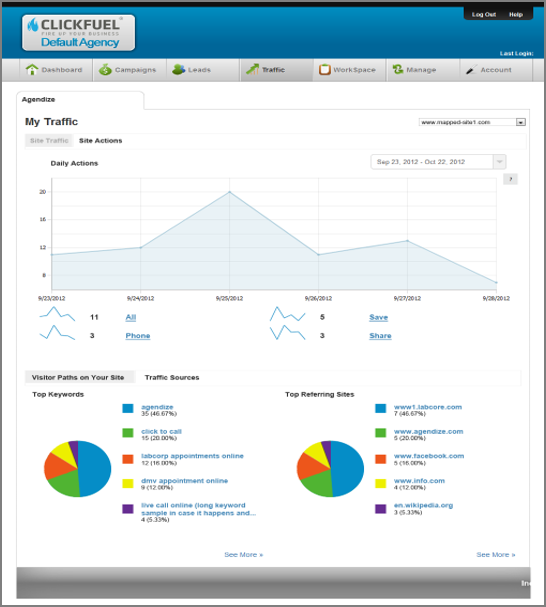Open the www1.labcore.com referring site link
Screen dimensions: 546x607
click(428, 407)
